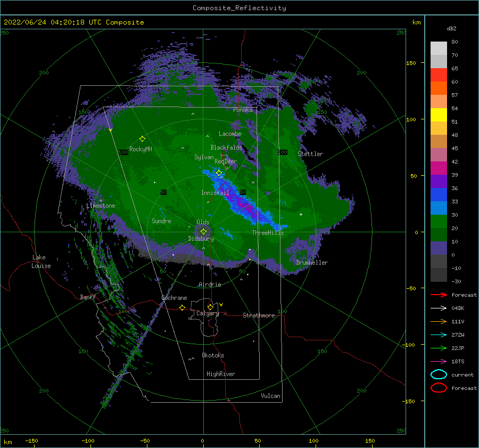The image size is (479, 448).
Task: Click the 51 dBZ yellow color swatch
Action: (x=439, y=115)
